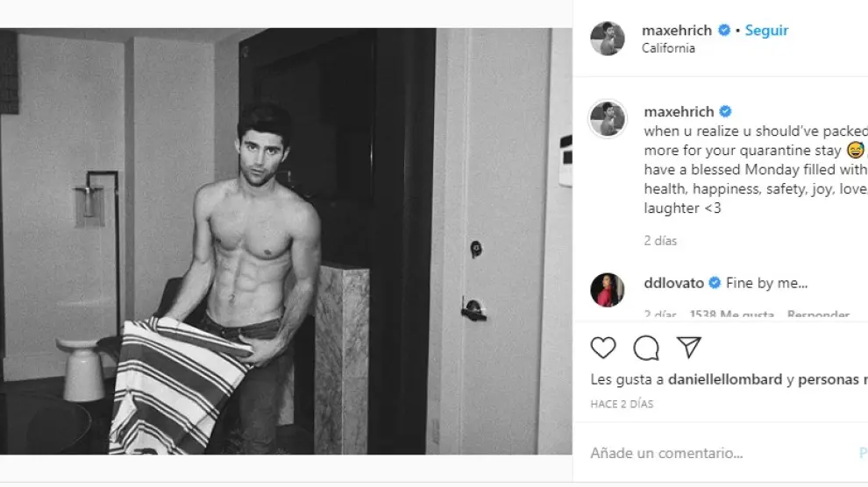Click maxehrich username in caption

(679, 111)
